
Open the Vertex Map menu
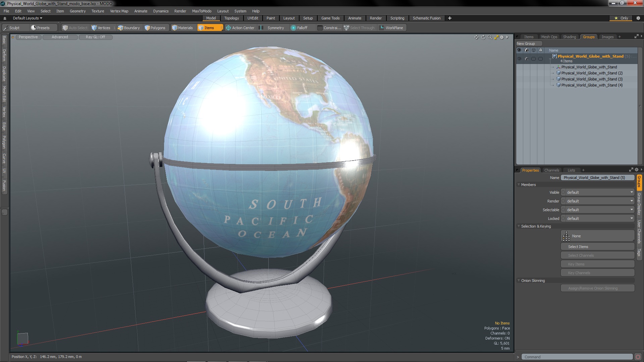[119, 11]
